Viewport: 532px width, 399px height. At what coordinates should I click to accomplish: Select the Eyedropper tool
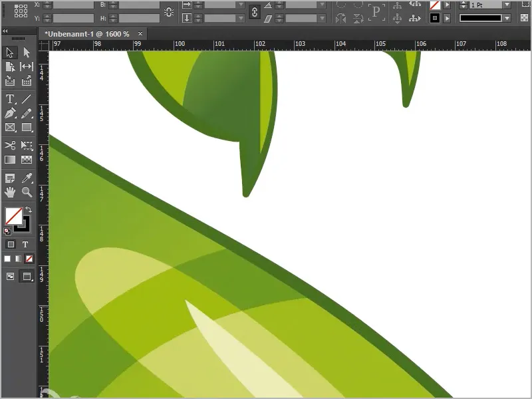pos(27,178)
